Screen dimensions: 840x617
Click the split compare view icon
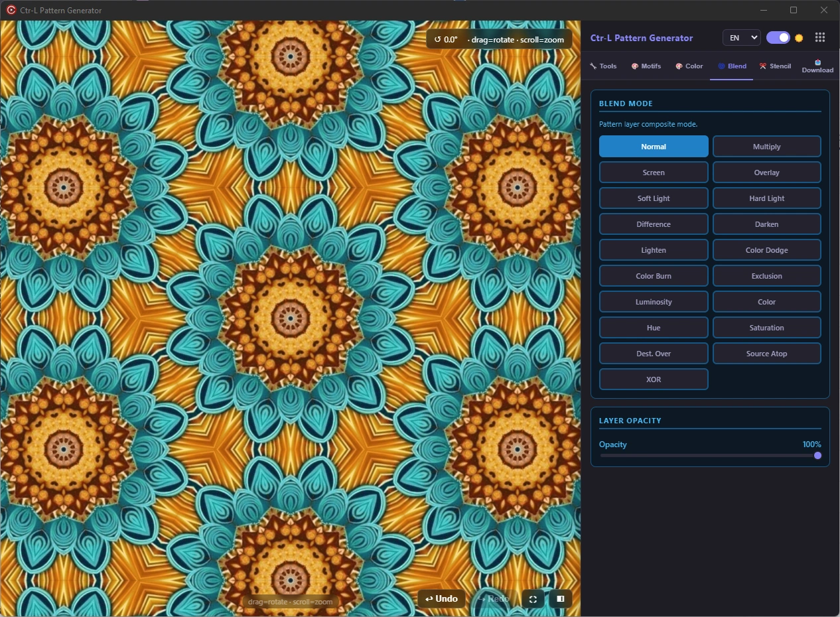[561, 599]
